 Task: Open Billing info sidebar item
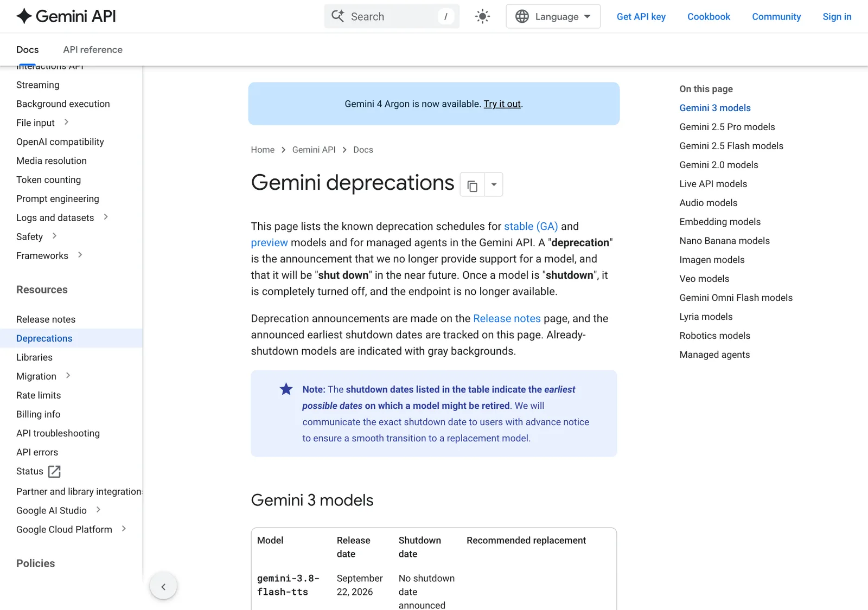coord(38,414)
